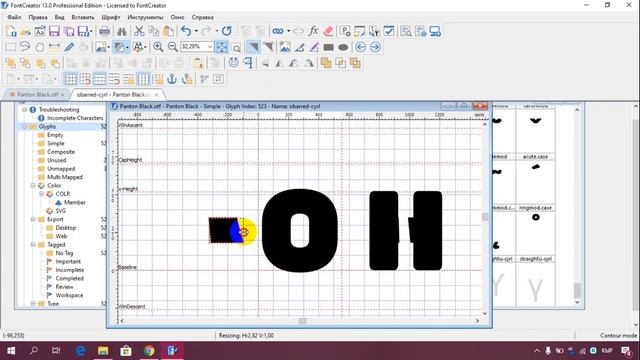Select the Completed tag item
Screen dimensions: 640x360
69,278
